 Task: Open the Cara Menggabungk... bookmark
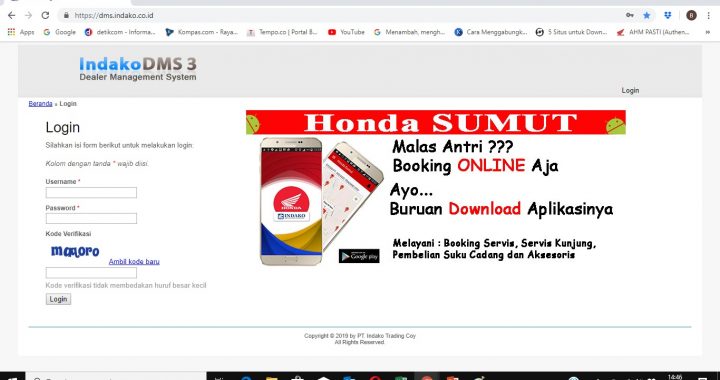(491, 32)
